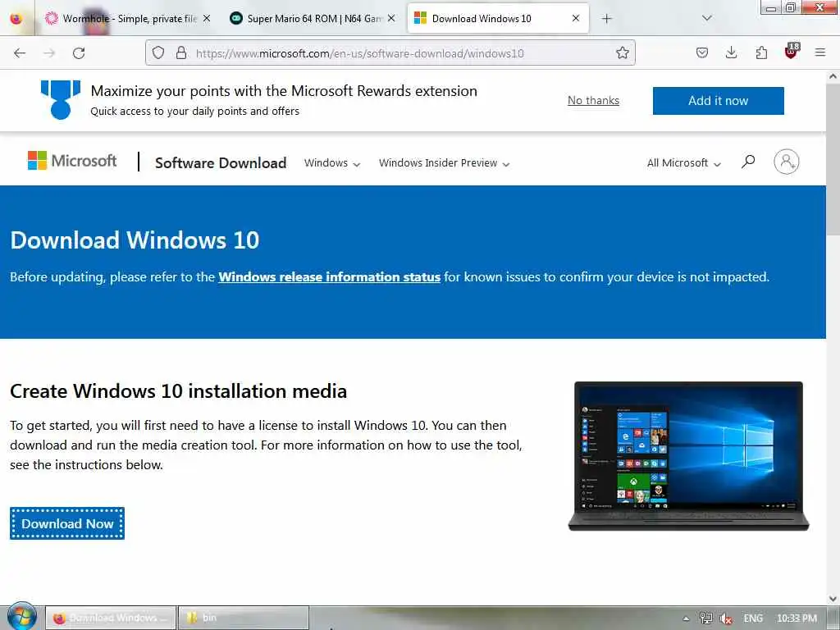The image size is (840, 630).
Task: Reload the page with the refresh icon
Action: [x=79, y=53]
